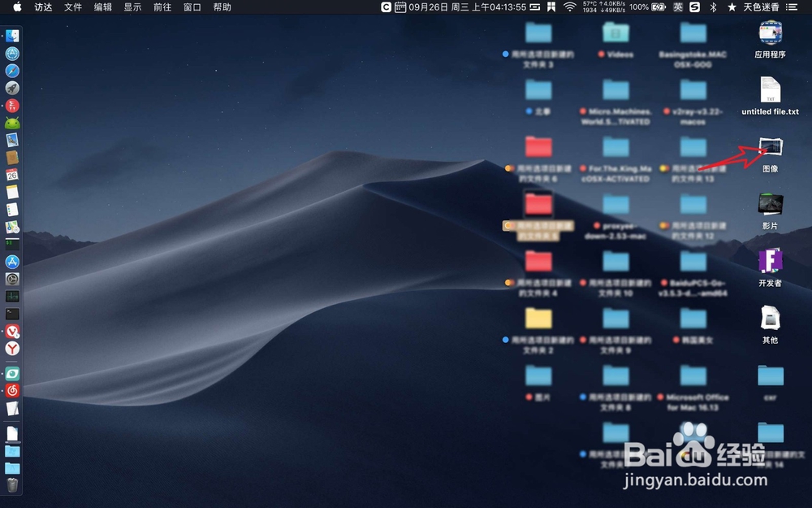Screen dimensions: 812x508
Task: Open Launchpad from the Dock
Action: pos(11,87)
